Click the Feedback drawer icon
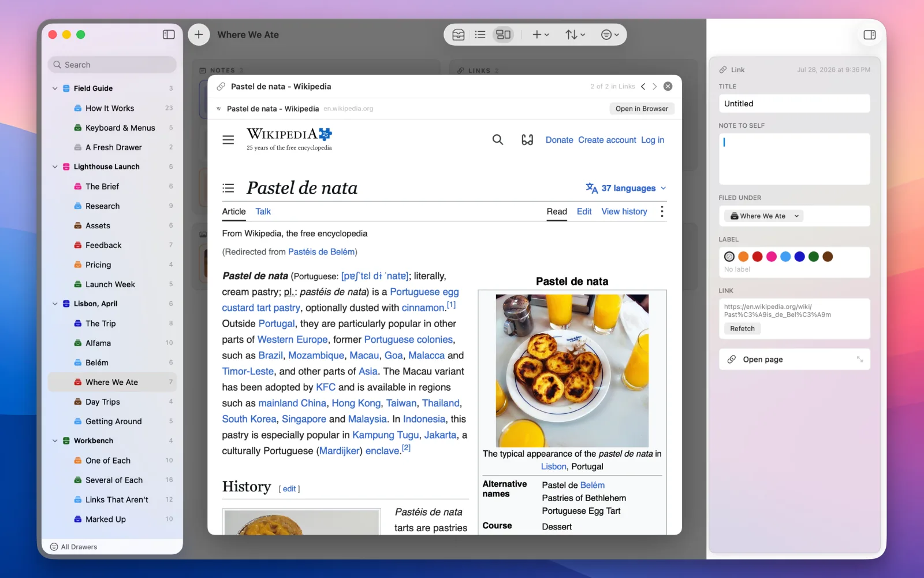The height and width of the screenshot is (578, 924). (x=78, y=245)
